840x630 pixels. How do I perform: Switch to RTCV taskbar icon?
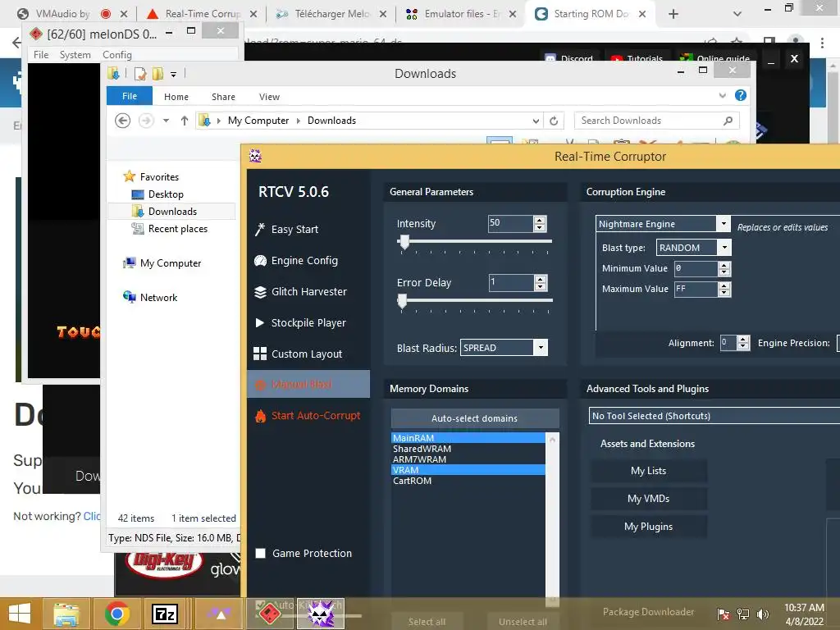321,614
